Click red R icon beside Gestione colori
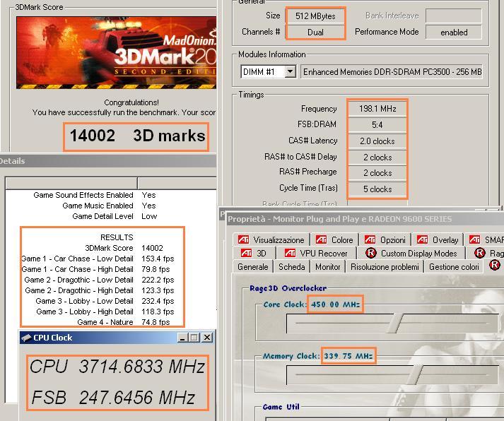Image resolution: width=504 pixels, height=421 pixels. pos(494,266)
